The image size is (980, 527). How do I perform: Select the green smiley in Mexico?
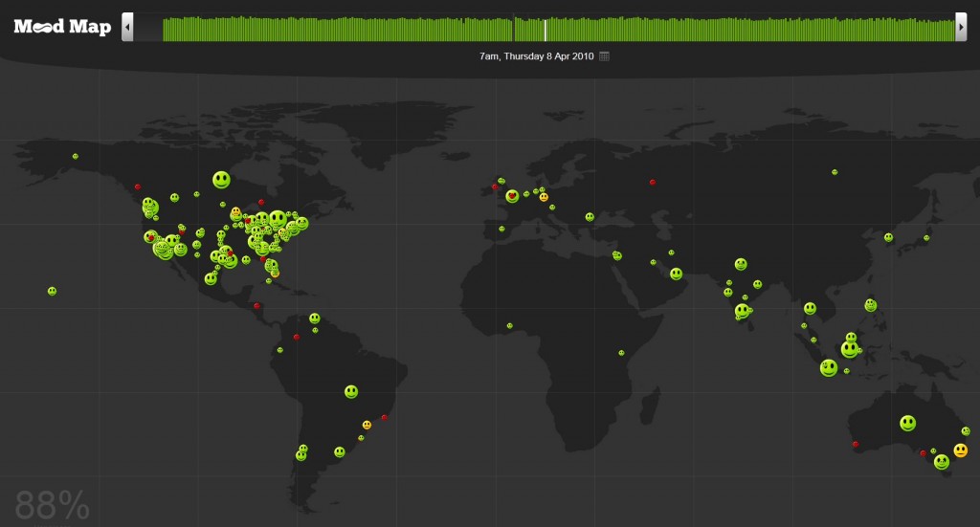[x=211, y=278]
